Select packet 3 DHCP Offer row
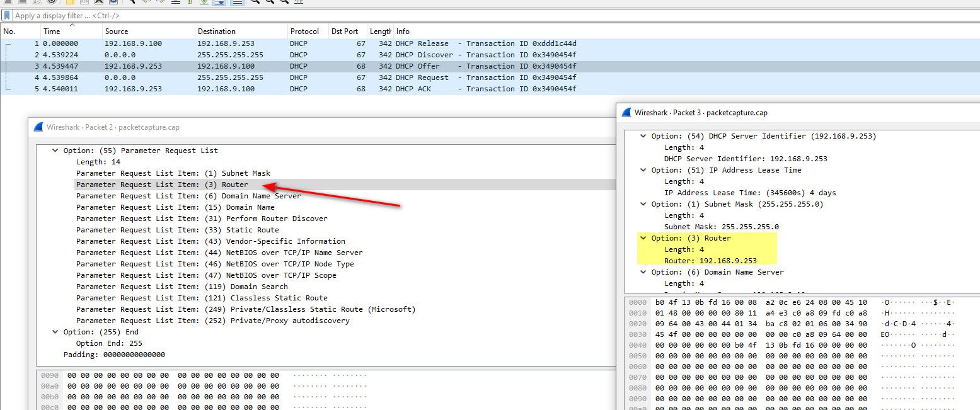Viewport: 980px width, 410px height. 490,66
